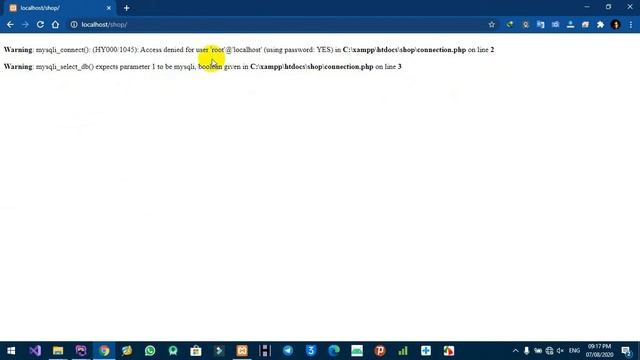The height and width of the screenshot is (360, 640).
Task: View site information icon beside URL
Action: click(74, 24)
